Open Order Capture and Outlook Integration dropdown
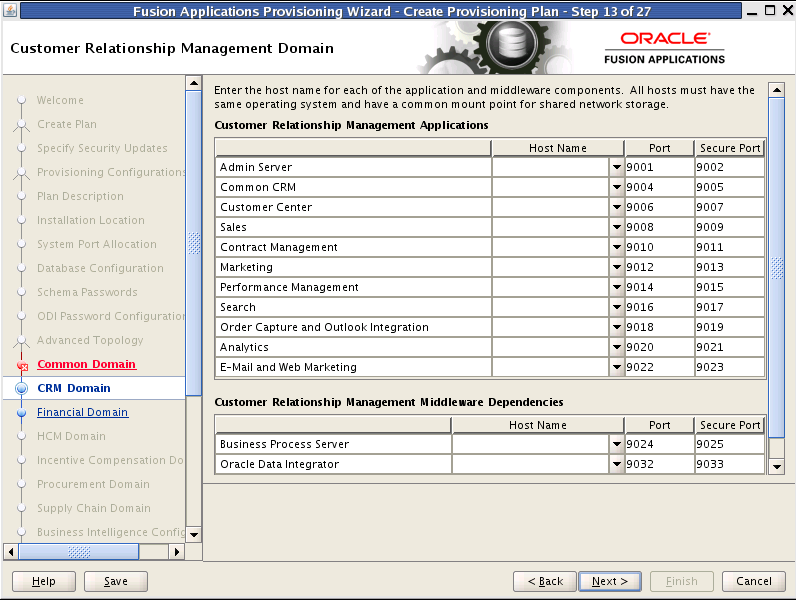Screen dimensions: 796x600 (616, 327)
